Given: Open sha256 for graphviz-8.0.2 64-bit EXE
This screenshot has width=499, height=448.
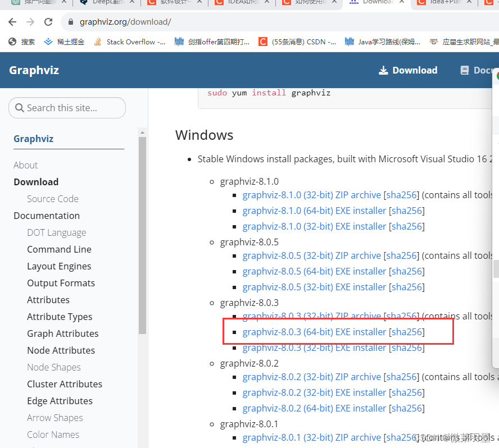Looking at the screenshot, I should [x=407, y=408].
